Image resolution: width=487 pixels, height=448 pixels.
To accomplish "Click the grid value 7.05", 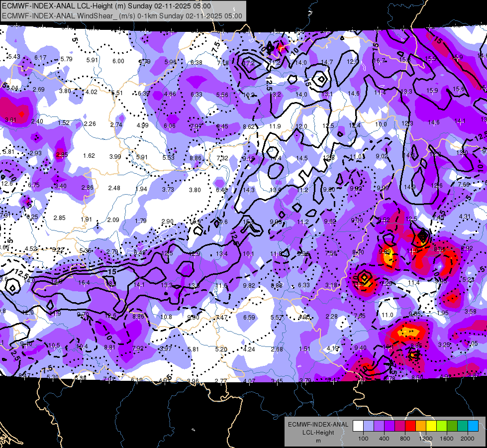I will (x=472, y=343).
